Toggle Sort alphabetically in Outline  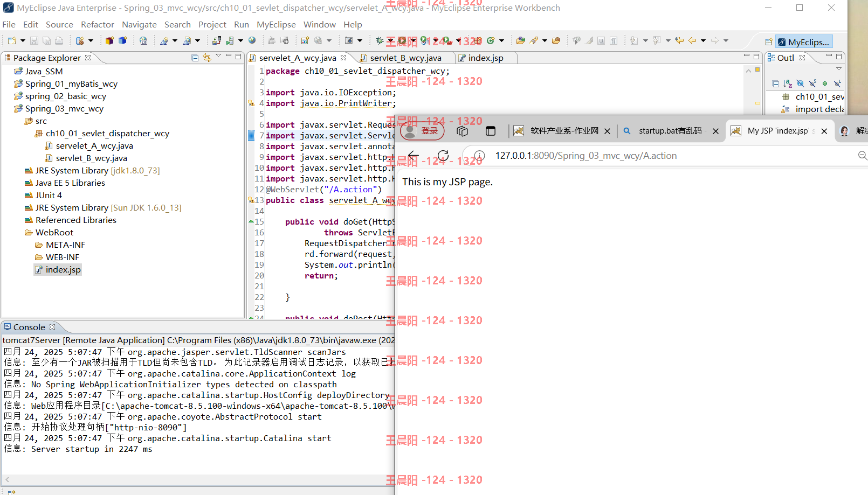click(x=788, y=83)
